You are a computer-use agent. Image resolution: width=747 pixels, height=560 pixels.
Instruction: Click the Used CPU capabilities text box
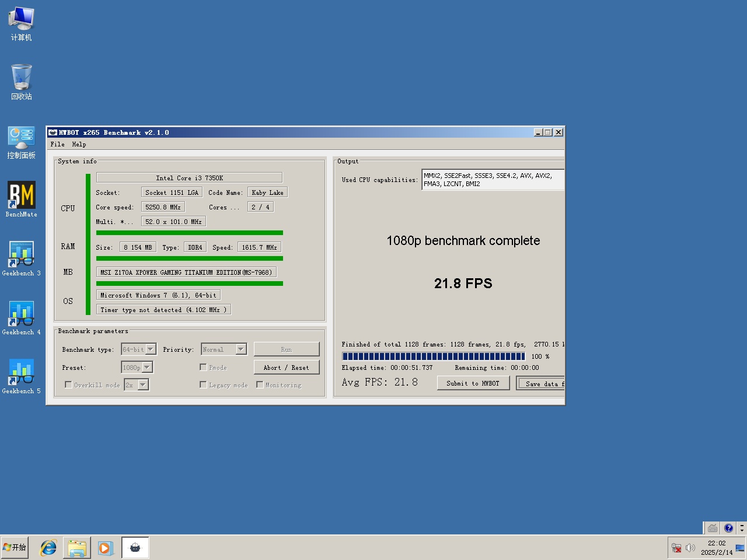click(493, 180)
